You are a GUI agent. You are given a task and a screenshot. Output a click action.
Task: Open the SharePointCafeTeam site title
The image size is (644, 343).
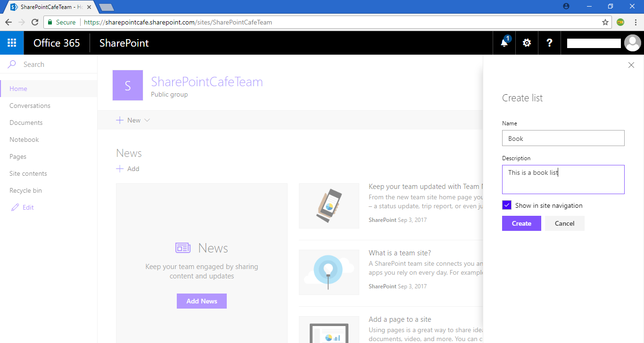(207, 82)
